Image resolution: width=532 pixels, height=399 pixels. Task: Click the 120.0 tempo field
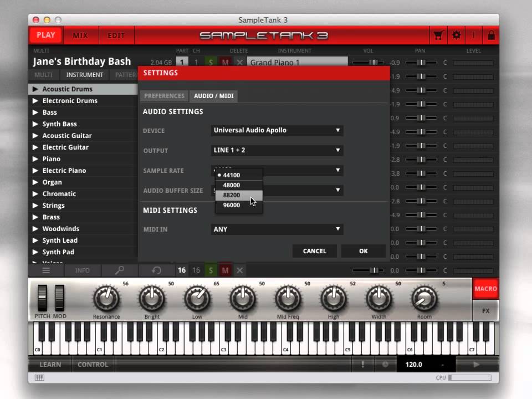413,365
